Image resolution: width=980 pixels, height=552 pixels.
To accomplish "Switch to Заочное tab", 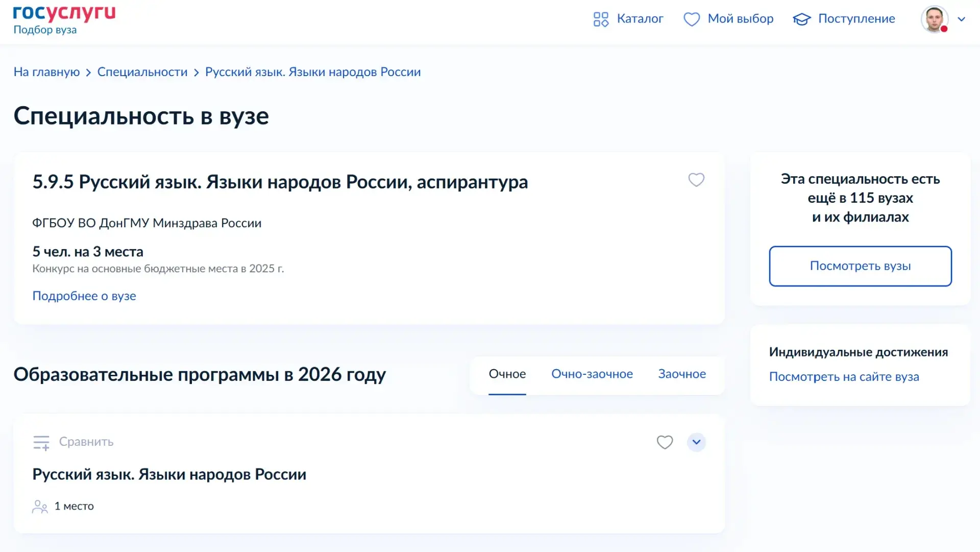I will 682,374.
